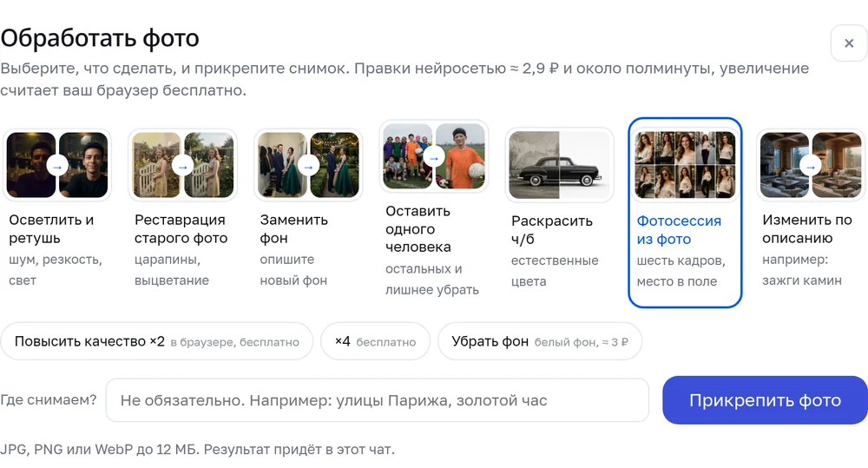Image resolution: width=868 pixels, height=468 pixels.
Task: Select the Фотосессия из фото card
Action: point(685,213)
